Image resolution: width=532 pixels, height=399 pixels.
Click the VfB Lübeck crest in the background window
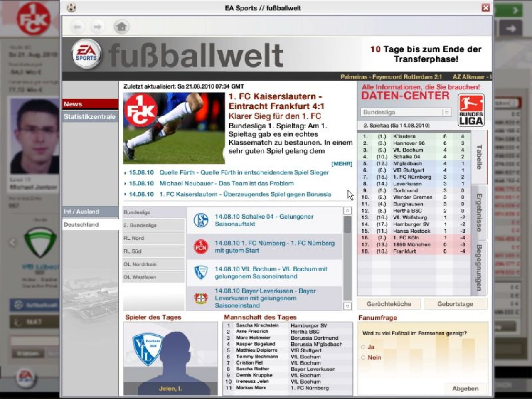[39, 242]
